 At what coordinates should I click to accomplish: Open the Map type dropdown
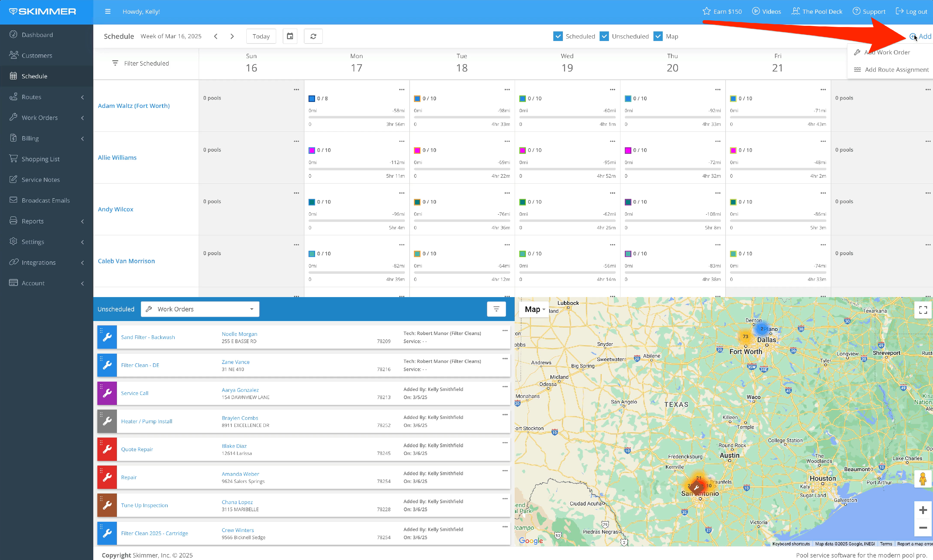[x=534, y=310]
